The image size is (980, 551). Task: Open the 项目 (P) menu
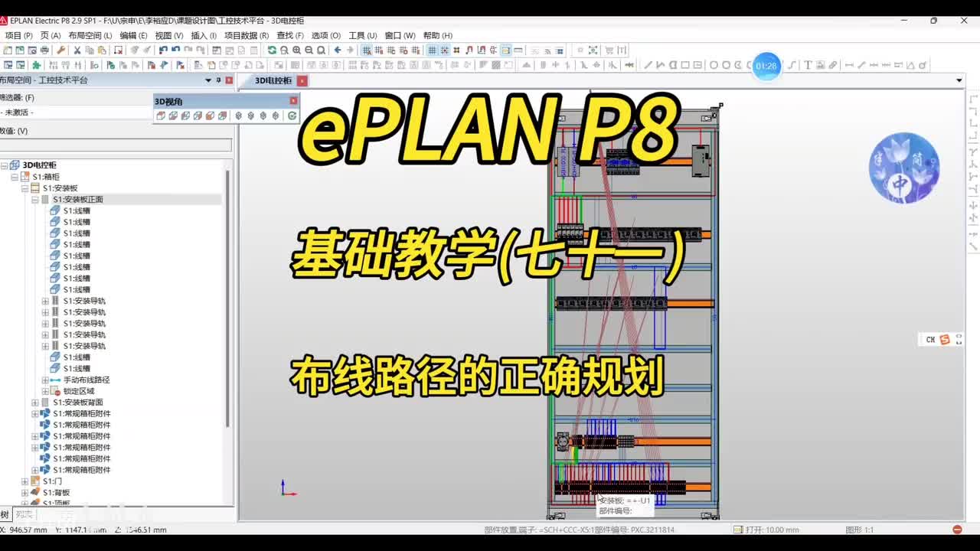19,35
